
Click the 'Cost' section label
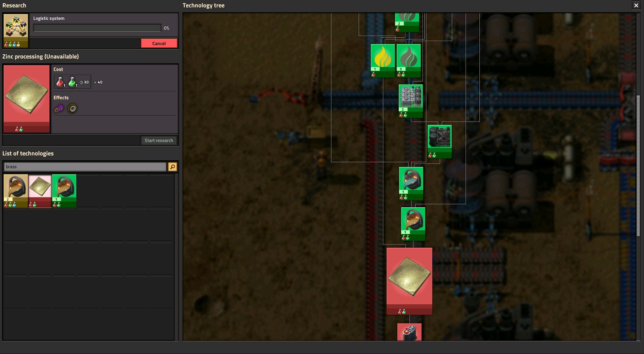tap(58, 69)
